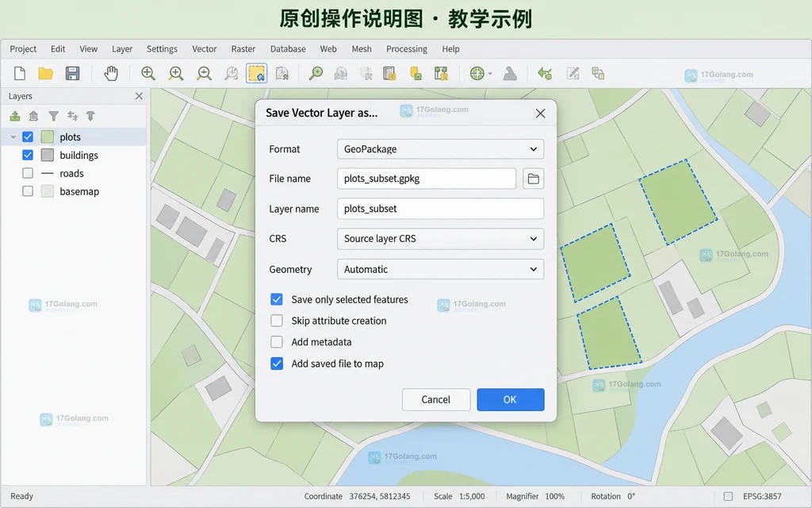Open the CRS Source layer CRS dropdown

[x=440, y=239]
